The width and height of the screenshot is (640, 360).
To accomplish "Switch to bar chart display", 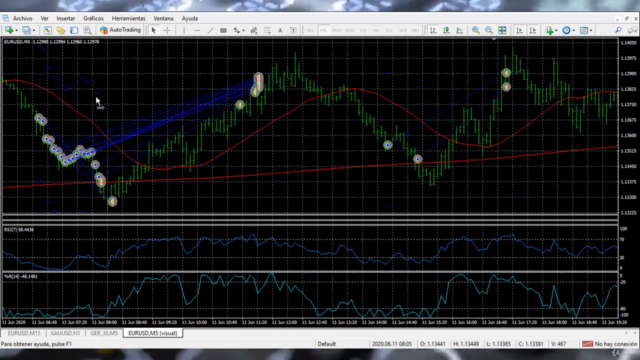I will 433,30.
